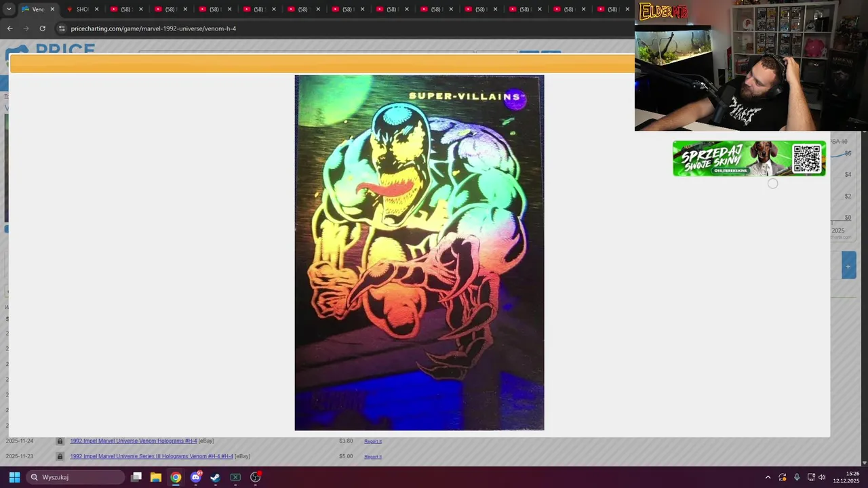This screenshot has width=868, height=488.
Task: Open OBS Studio from the taskbar
Action: pyautogui.click(x=256, y=477)
